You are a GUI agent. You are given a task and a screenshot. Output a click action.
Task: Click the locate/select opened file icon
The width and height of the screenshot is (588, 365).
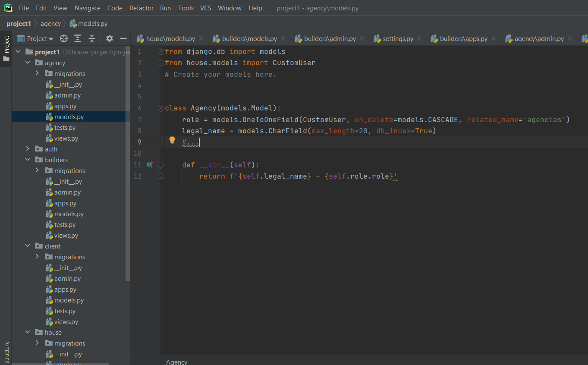coord(64,38)
